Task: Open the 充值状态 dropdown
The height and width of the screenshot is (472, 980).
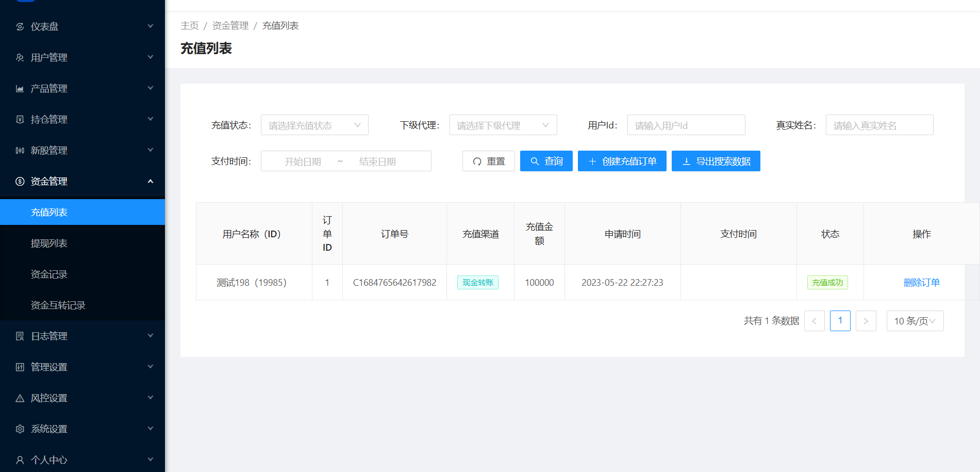Action: coord(314,125)
